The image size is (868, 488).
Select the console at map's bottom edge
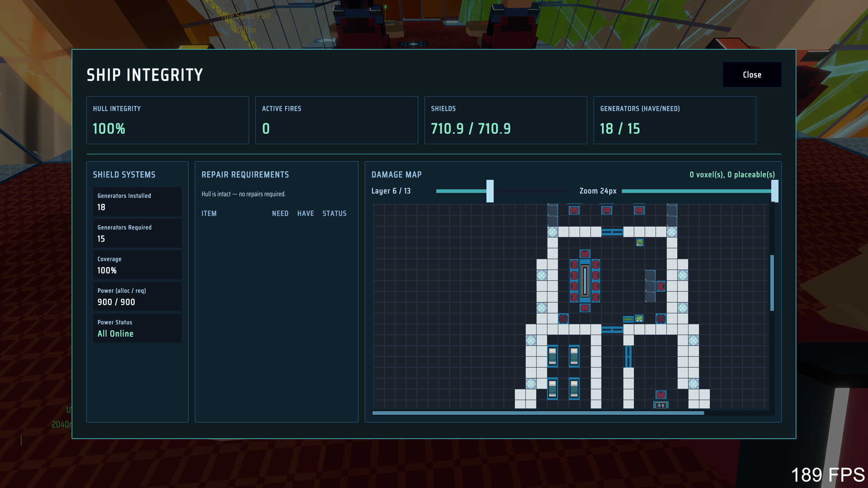[x=661, y=405]
